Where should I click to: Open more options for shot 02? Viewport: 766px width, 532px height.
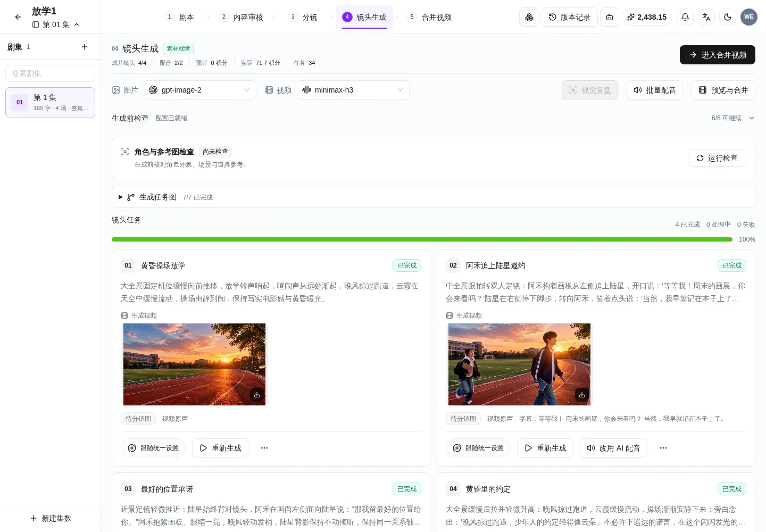tap(663, 448)
